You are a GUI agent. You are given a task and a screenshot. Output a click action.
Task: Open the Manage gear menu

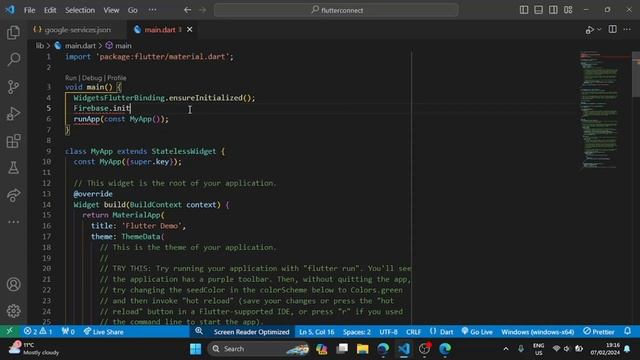click(13, 311)
